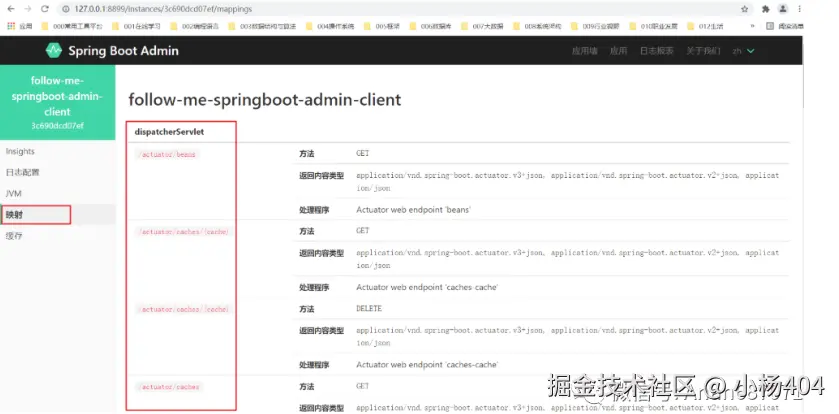The width and height of the screenshot is (839, 414).
Task: Open the browser profile avatar
Action: pos(783,9)
